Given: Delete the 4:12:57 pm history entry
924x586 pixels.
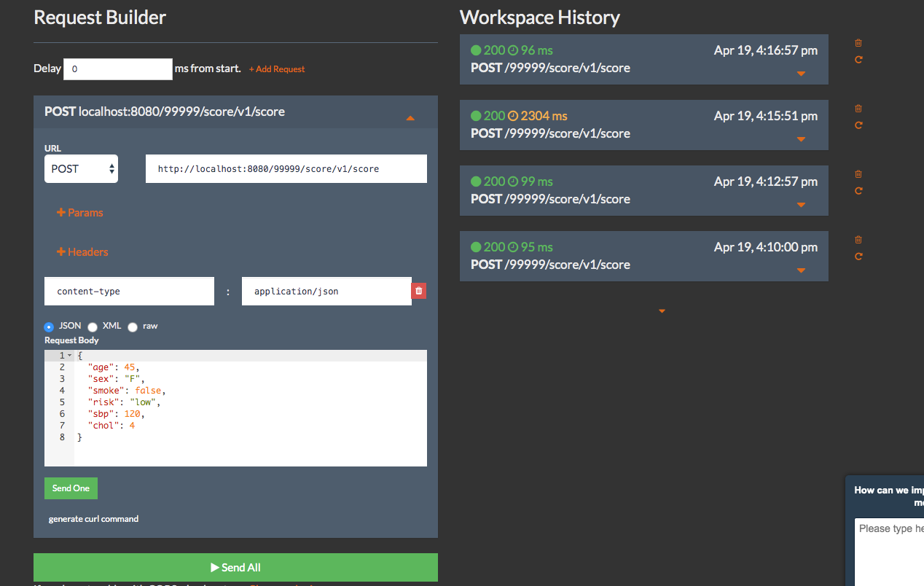Looking at the screenshot, I should (858, 174).
